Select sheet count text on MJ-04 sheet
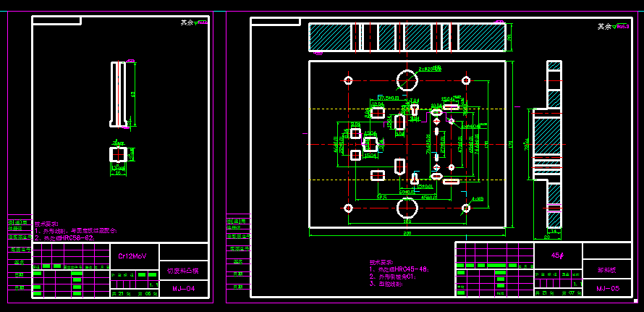 coord(135,293)
